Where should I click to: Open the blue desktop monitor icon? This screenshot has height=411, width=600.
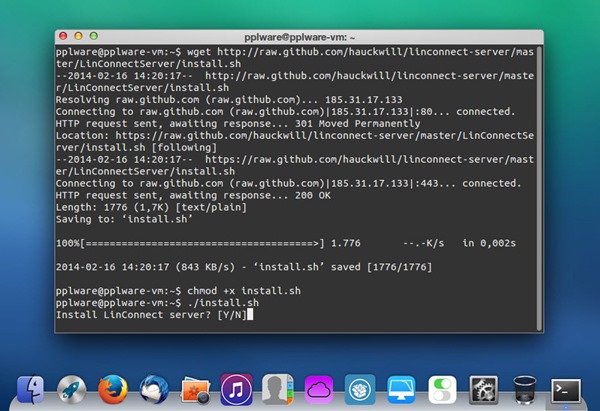tap(401, 390)
